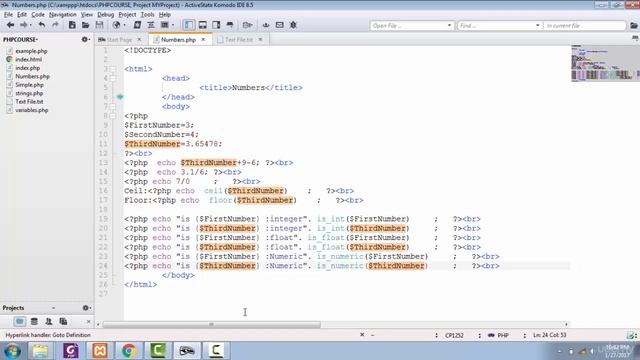Image resolution: width=640 pixels, height=360 pixels.
Task: Select Numbers.php in the file list
Action: tap(32, 76)
